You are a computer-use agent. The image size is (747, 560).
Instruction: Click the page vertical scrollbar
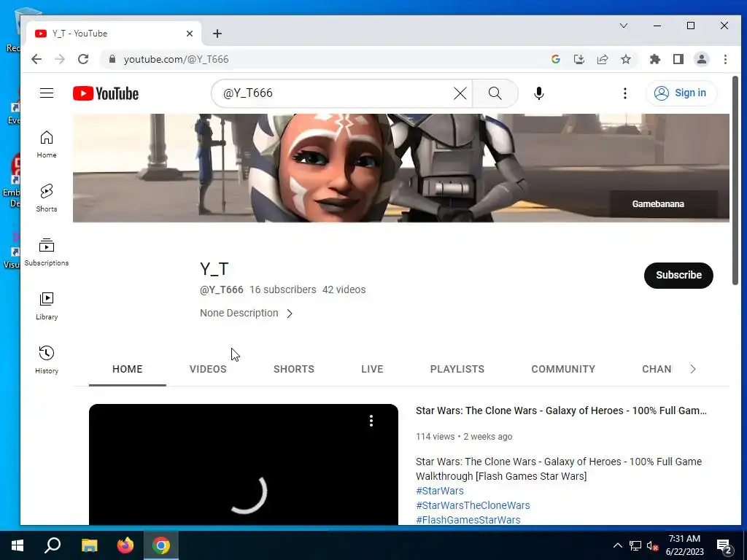(735, 181)
